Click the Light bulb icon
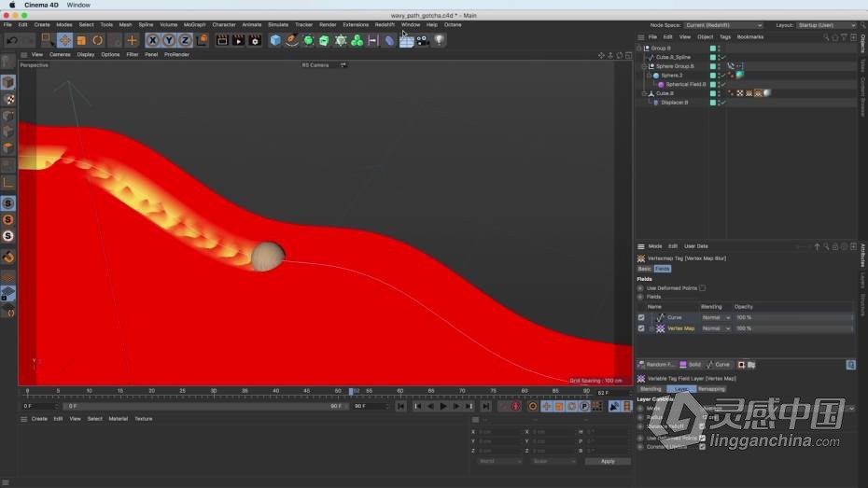The width and height of the screenshot is (868, 488). 439,40
